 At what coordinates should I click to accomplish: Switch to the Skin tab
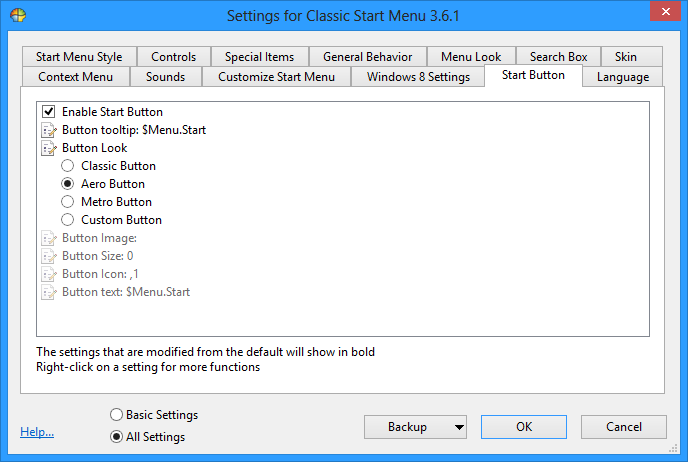click(625, 57)
